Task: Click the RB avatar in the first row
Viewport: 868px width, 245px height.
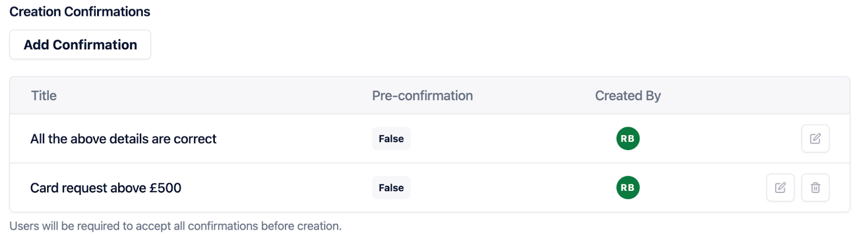Action: [628, 139]
